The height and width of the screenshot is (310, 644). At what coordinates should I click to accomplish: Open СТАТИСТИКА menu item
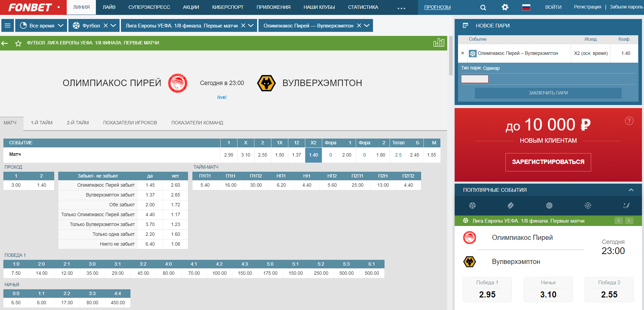(363, 7)
